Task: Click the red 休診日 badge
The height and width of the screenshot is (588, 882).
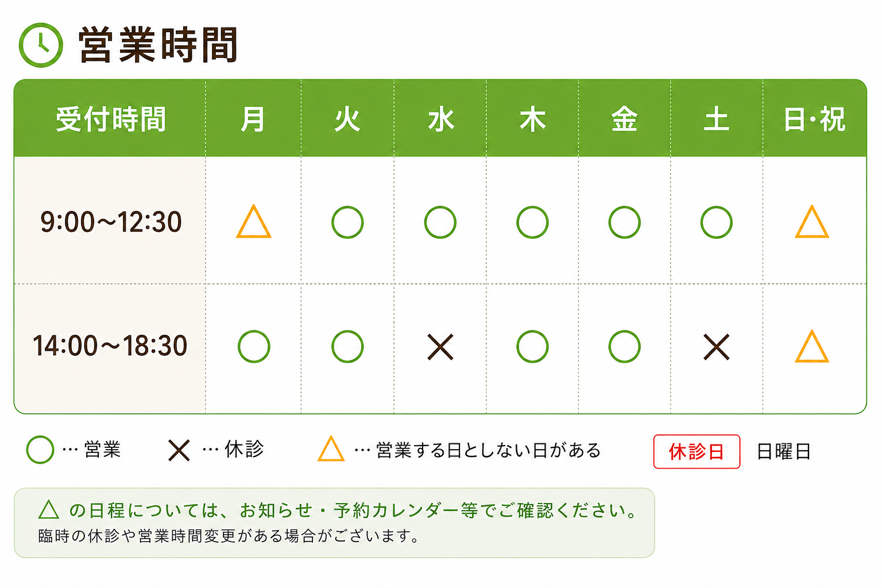Action: pyautogui.click(x=697, y=452)
